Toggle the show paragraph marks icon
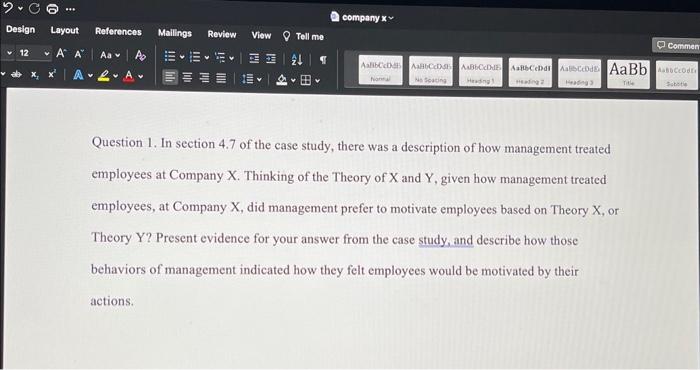Viewport: 700px width, 370px height. (x=323, y=60)
